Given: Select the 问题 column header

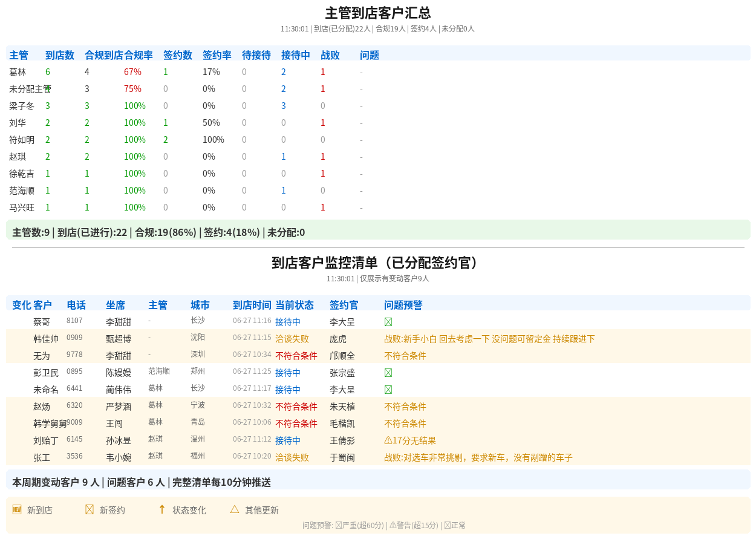Looking at the screenshot, I should pos(370,55).
